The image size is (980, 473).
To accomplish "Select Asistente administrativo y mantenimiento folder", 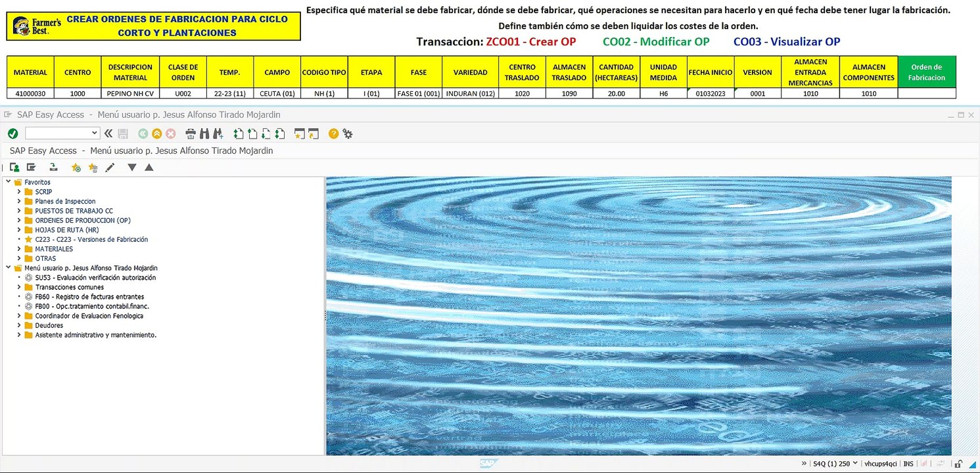I will (x=95, y=334).
